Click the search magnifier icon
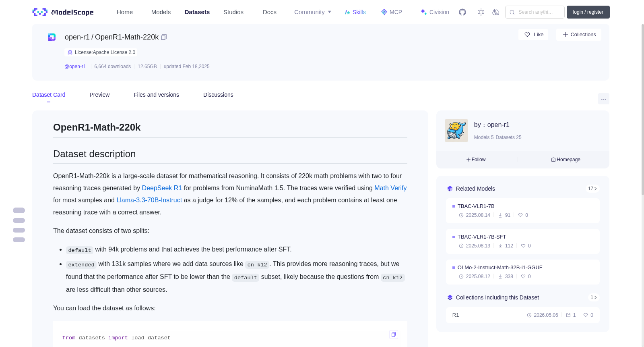The height and width of the screenshot is (347, 644). coord(512,12)
